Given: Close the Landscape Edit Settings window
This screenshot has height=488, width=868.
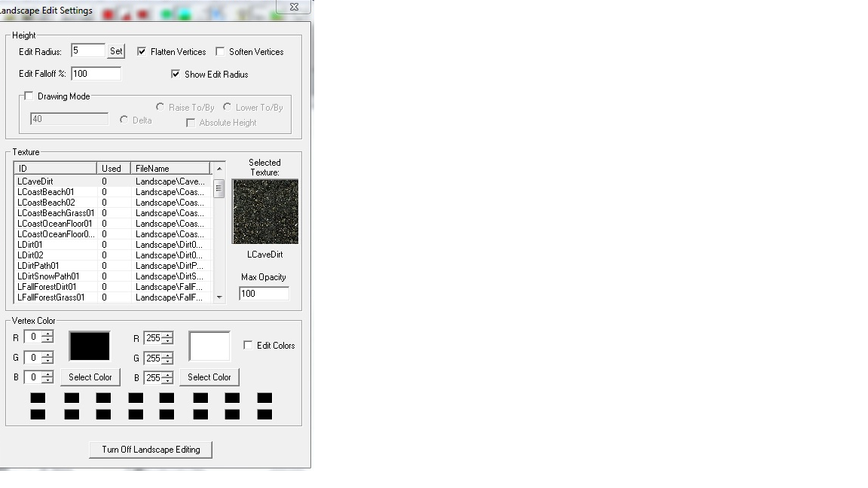Looking at the screenshot, I should point(295,7).
